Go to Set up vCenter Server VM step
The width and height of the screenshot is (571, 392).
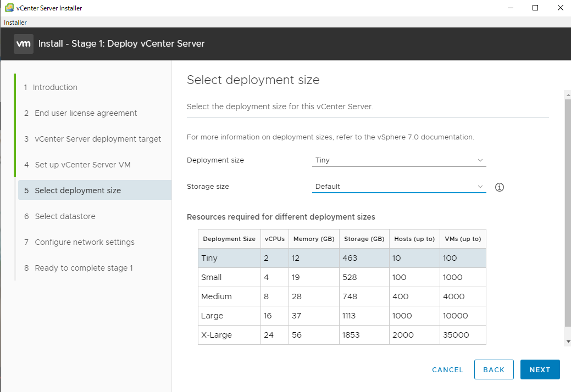[x=82, y=165]
